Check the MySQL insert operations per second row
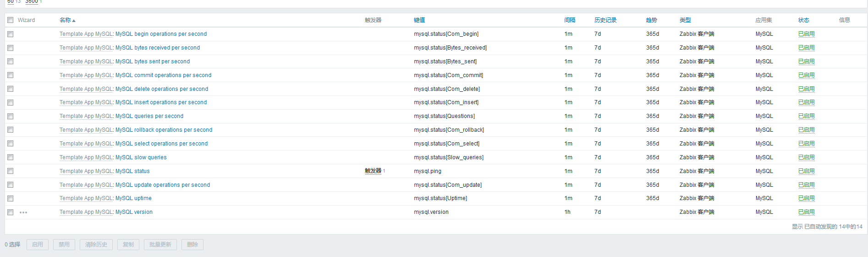 tap(10, 102)
